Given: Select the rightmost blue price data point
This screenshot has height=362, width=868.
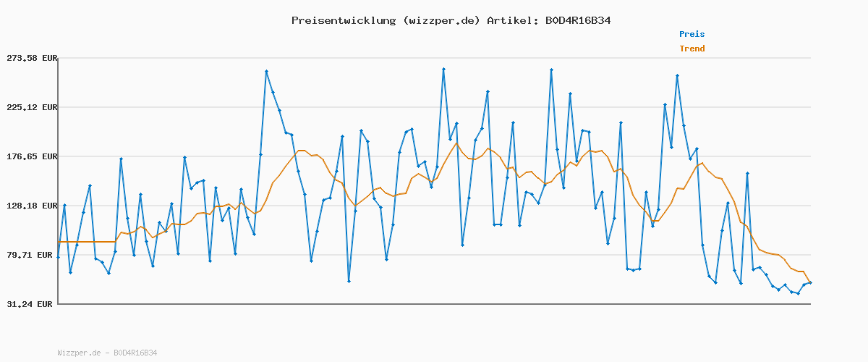Looking at the screenshot, I should [x=810, y=282].
